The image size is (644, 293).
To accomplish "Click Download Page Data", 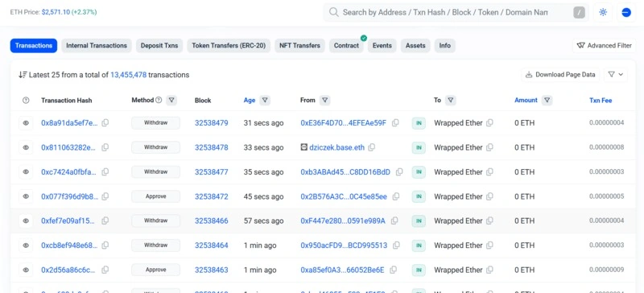I will tap(560, 74).
